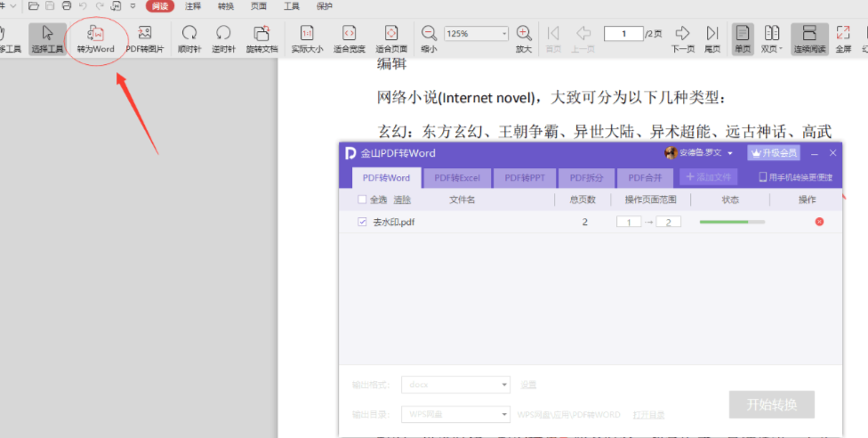Click the 升级会员 upgrade button
This screenshot has height=438, width=868.
click(774, 153)
